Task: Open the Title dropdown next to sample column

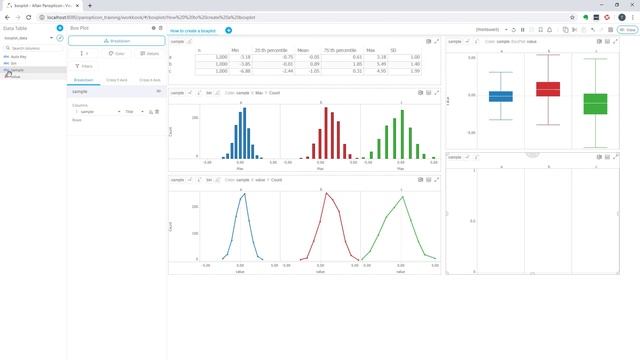Action: point(134,111)
